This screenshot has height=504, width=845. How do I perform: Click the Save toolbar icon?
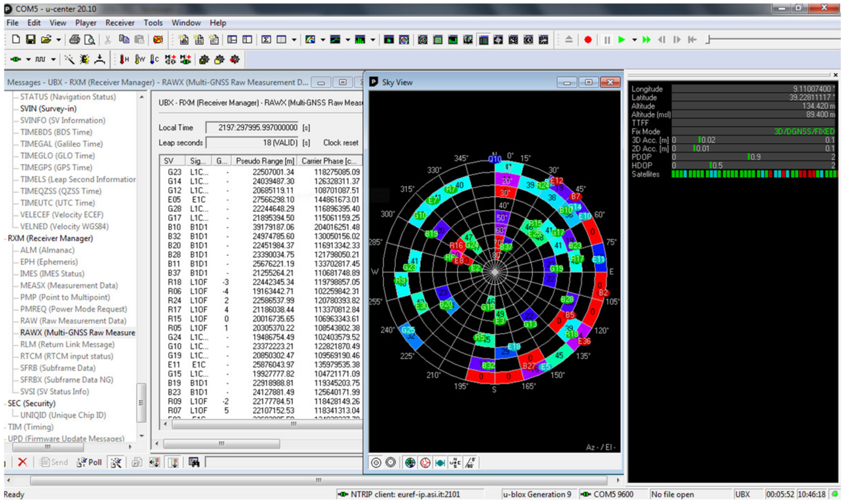pos(31,39)
